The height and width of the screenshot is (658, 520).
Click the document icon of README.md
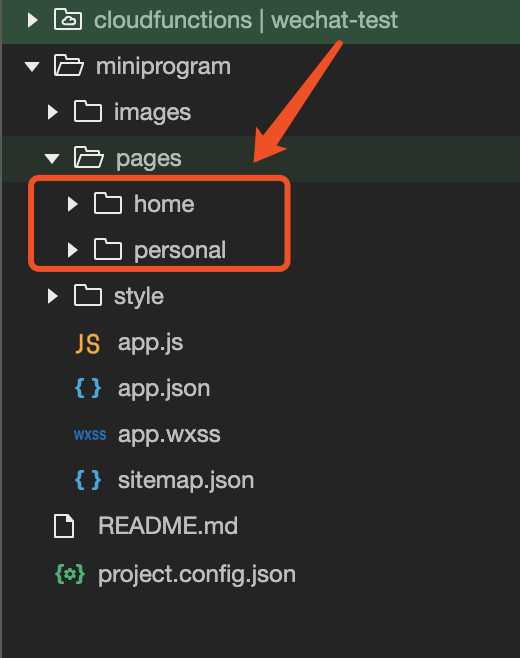(64, 526)
